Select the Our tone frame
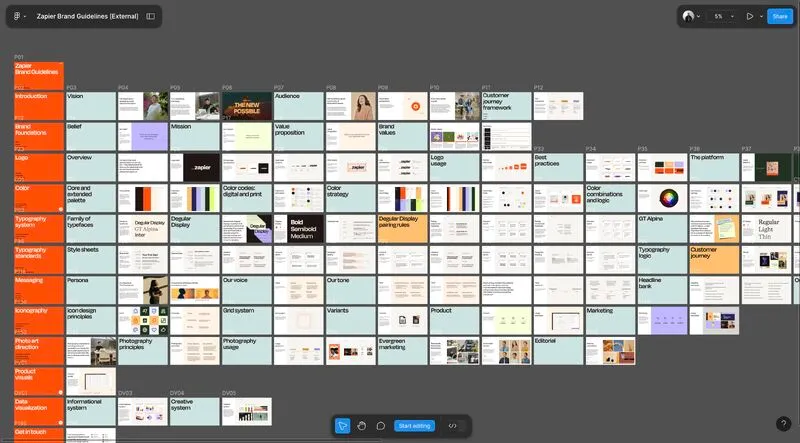This screenshot has height=443, width=800. (x=351, y=290)
